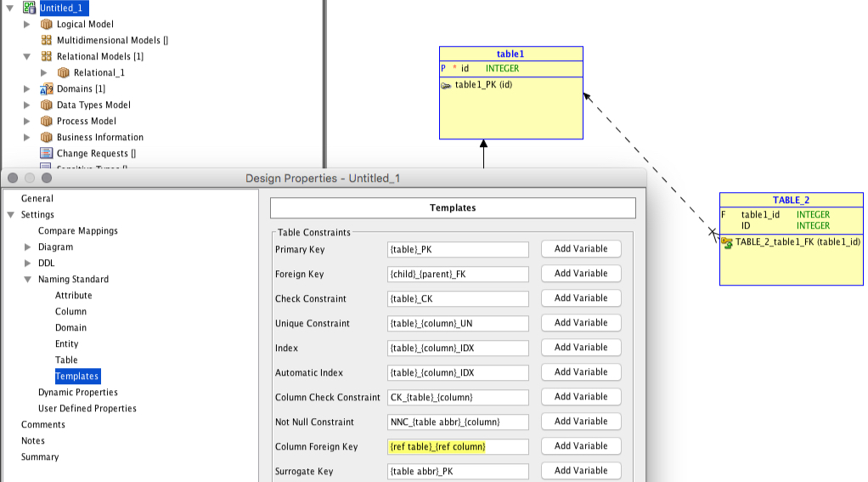This screenshot has width=868, height=482.
Task: Click Add Variable for Check Constraint
Action: 581,298
